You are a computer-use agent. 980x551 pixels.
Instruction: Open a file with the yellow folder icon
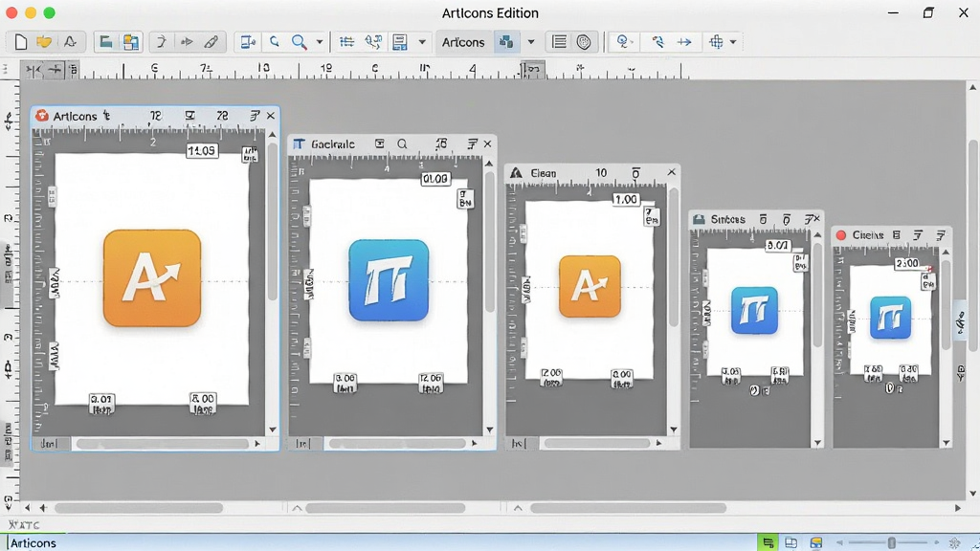[44, 42]
